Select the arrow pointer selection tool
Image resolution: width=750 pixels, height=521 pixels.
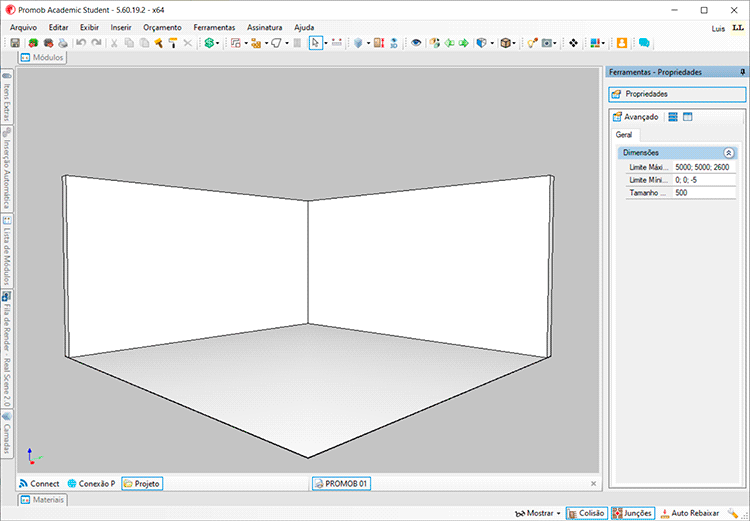[x=315, y=43]
